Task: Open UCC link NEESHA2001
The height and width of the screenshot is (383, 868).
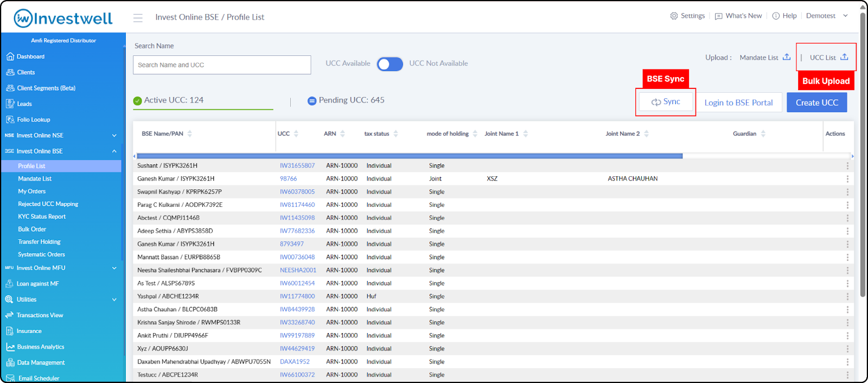Action: [x=298, y=270]
